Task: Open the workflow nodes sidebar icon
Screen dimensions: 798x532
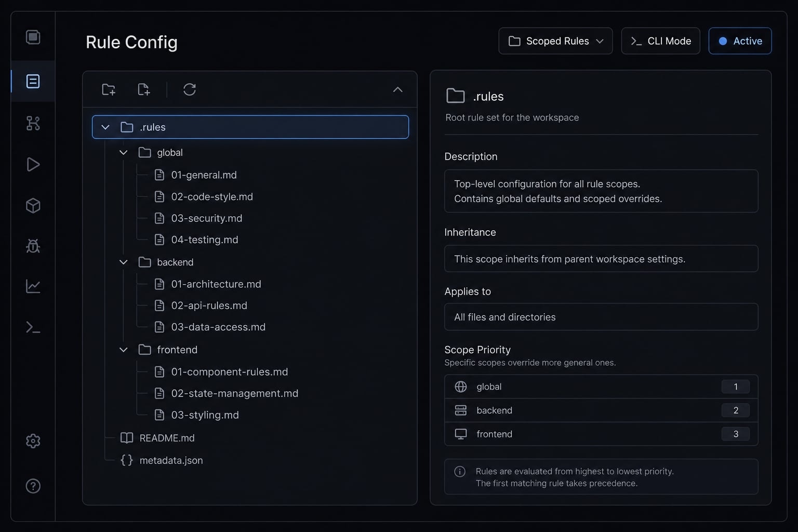Action: pos(33,123)
